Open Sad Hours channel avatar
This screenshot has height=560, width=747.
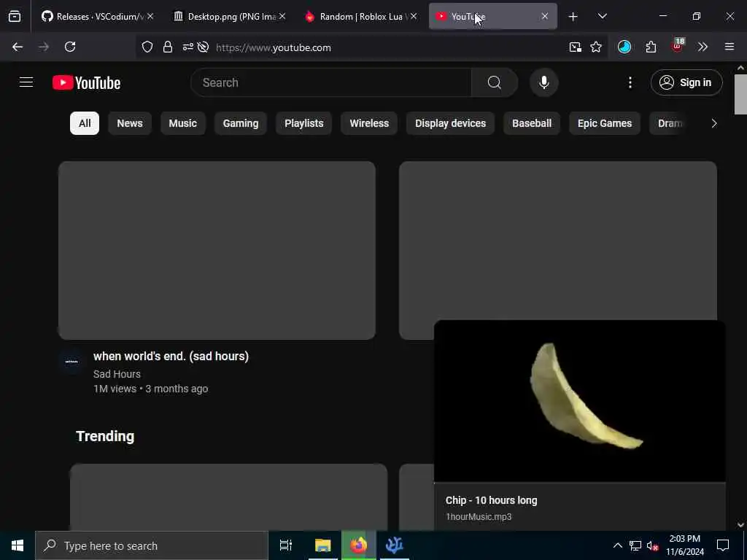point(71,362)
